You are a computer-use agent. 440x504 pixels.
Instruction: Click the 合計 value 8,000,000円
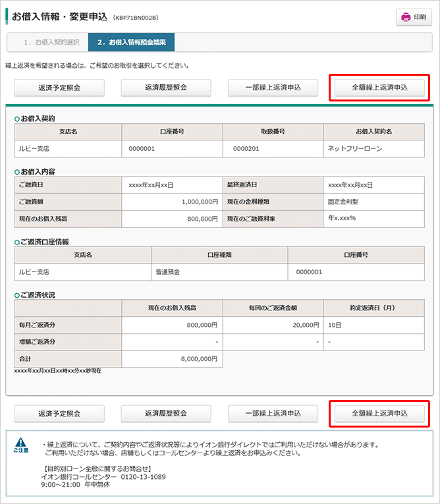click(x=200, y=358)
